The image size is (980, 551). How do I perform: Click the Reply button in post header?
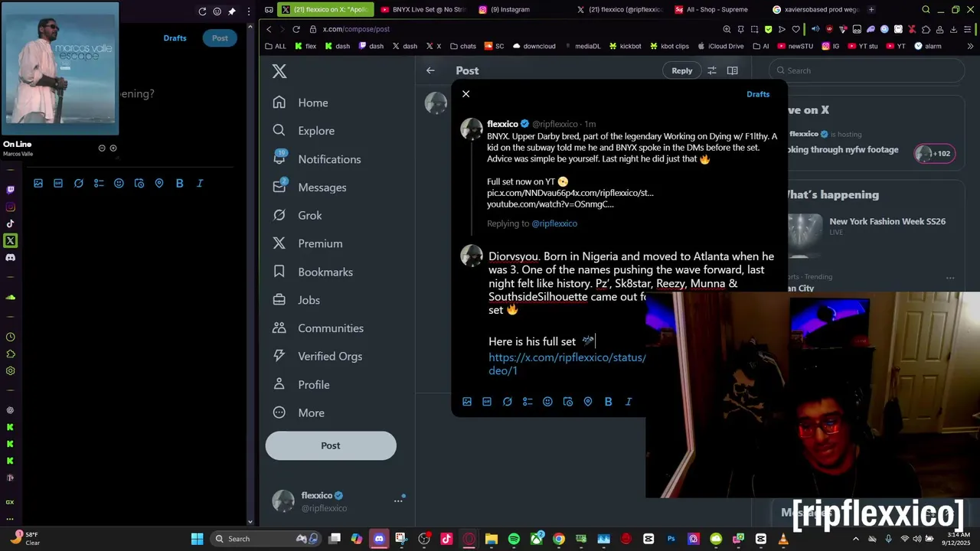[681, 70]
